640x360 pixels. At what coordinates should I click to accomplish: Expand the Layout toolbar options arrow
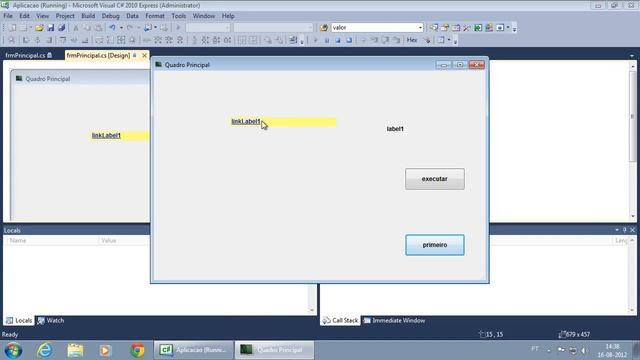302,41
